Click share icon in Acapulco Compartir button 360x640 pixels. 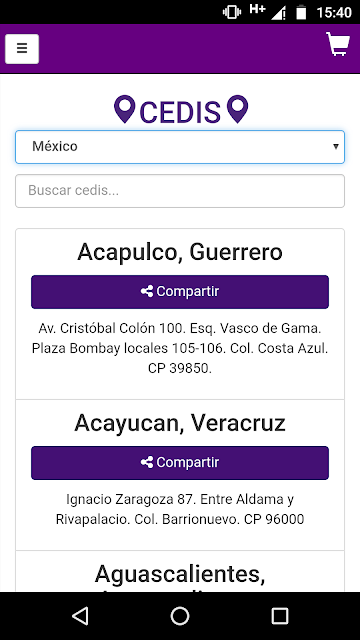click(147, 291)
